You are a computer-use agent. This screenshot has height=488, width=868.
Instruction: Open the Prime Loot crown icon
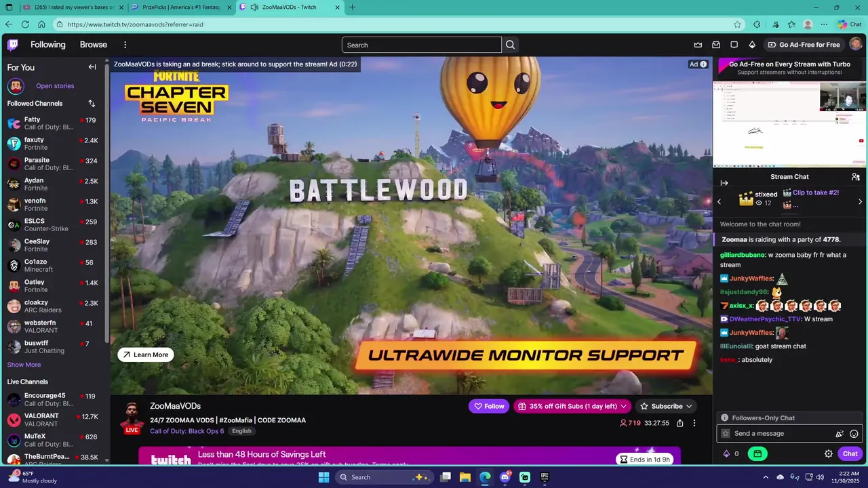pos(698,45)
